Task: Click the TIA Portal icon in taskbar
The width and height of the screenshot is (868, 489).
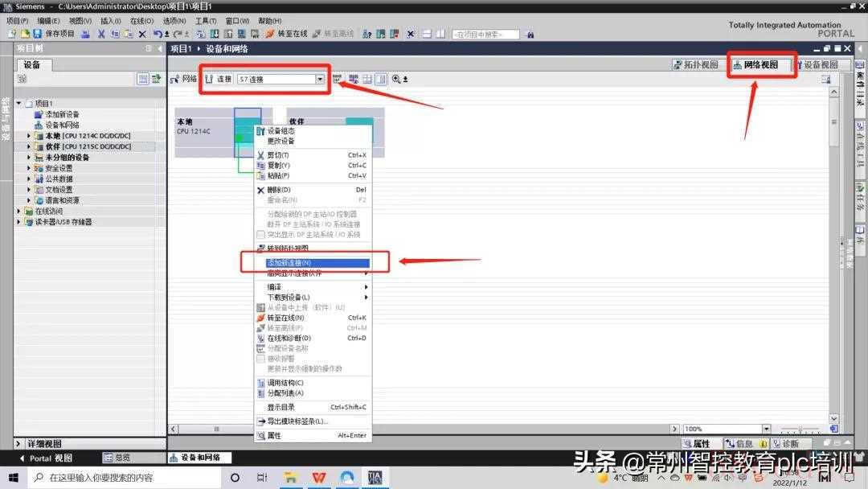Action: [x=375, y=478]
